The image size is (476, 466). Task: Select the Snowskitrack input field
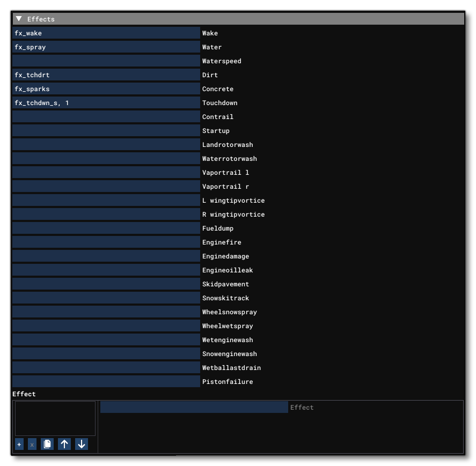click(x=106, y=298)
